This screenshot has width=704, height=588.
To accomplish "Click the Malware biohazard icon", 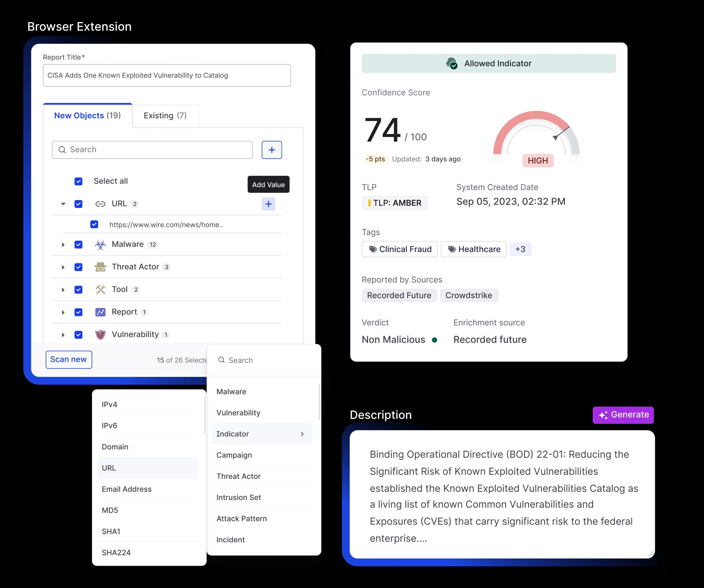I will click(100, 244).
